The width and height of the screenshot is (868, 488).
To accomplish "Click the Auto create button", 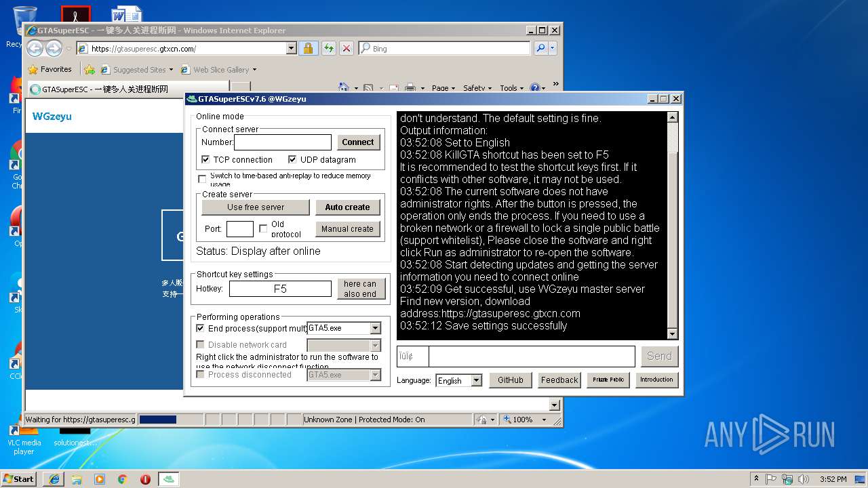I will [x=347, y=207].
